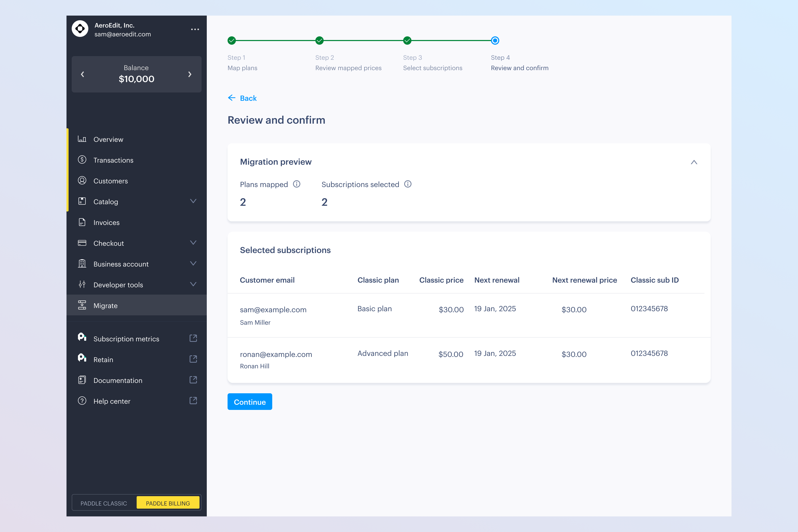The height and width of the screenshot is (532, 798).
Task: Open the Transactions page
Action: [x=113, y=160]
